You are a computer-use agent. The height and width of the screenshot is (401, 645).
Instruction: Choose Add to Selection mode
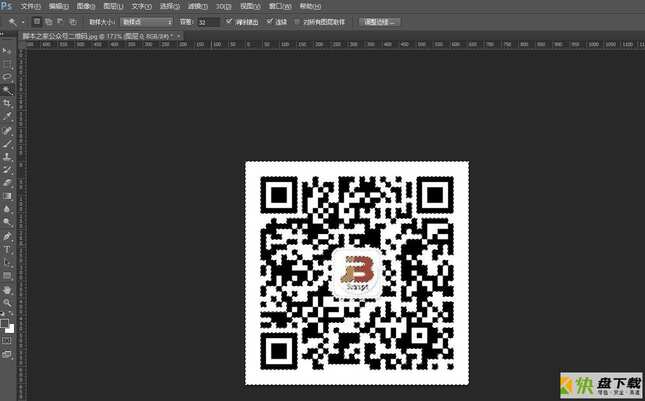point(49,21)
